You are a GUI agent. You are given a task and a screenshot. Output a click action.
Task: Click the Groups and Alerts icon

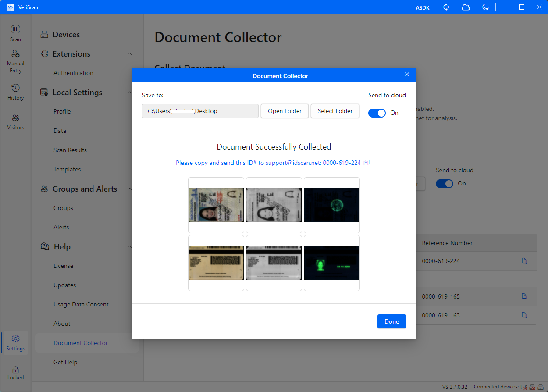(x=44, y=189)
